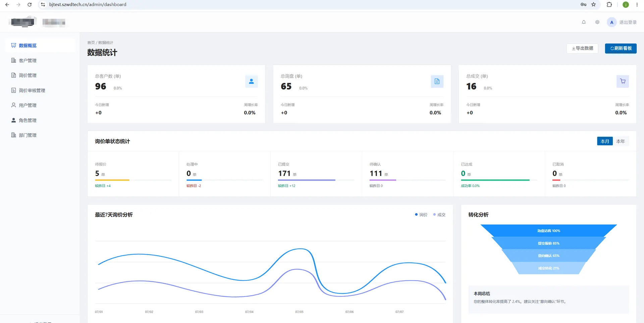Image resolution: width=644 pixels, height=323 pixels.
Task: Click 退出登录 logout link
Action: click(x=628, y=22)
